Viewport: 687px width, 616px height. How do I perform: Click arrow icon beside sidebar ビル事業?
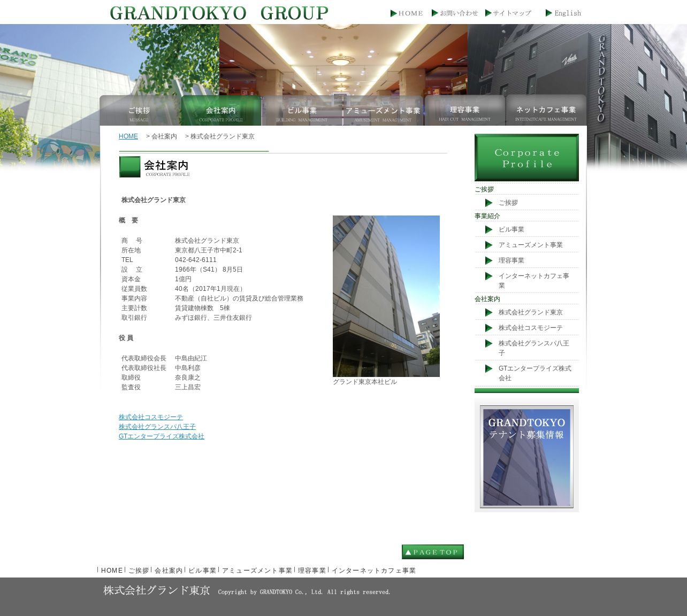tap(488, 229)
